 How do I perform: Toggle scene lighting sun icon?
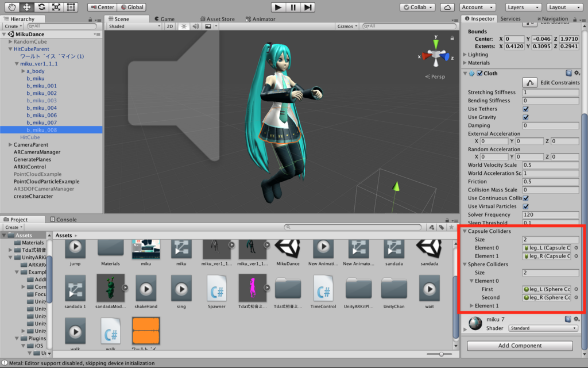pyautogui.click(x=184, y=26)
